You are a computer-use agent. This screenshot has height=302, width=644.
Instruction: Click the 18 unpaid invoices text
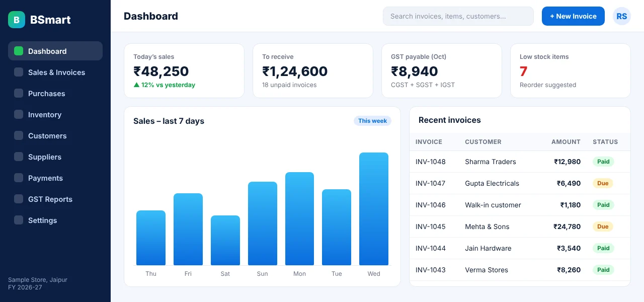(x=289, y=85)
